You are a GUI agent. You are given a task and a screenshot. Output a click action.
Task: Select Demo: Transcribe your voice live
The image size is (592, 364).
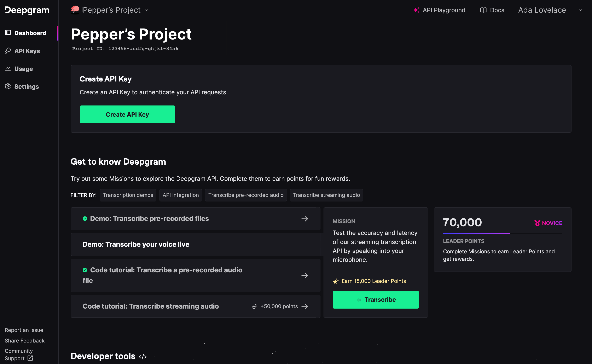(x=136, y=244)
